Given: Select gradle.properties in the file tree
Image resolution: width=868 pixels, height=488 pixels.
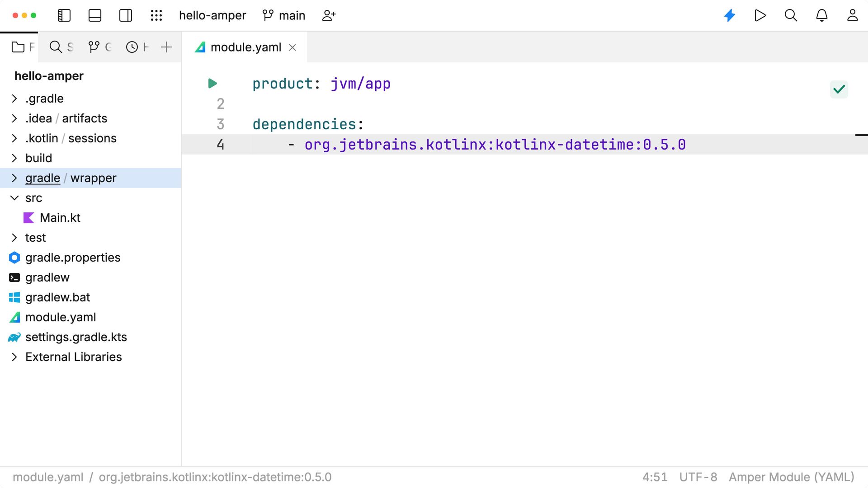Looking at the screenshot, I should 73,258.
